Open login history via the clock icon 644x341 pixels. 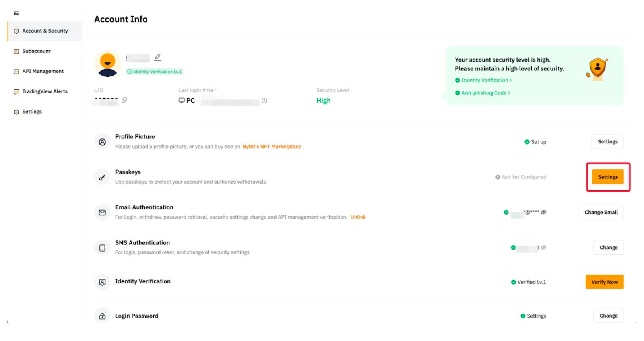coord(264,101)
